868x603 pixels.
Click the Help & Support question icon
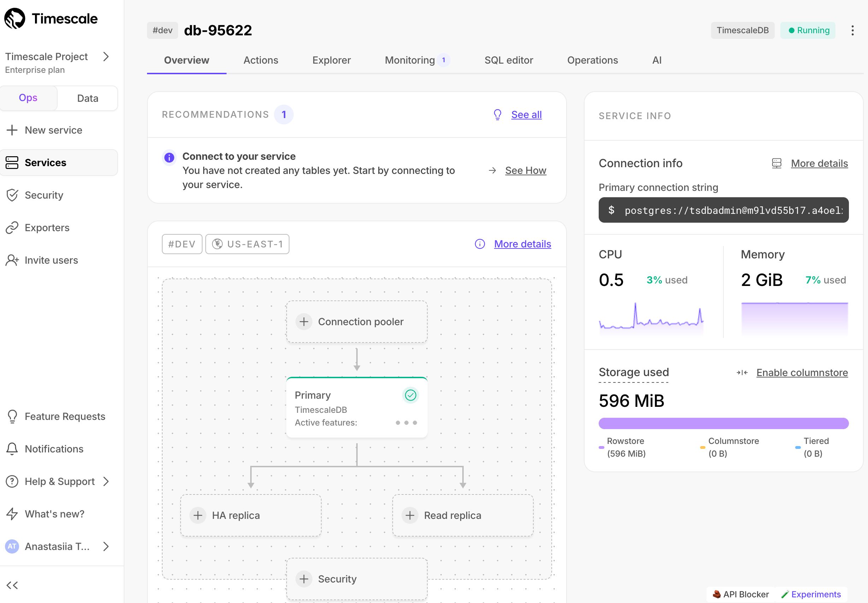12,481
